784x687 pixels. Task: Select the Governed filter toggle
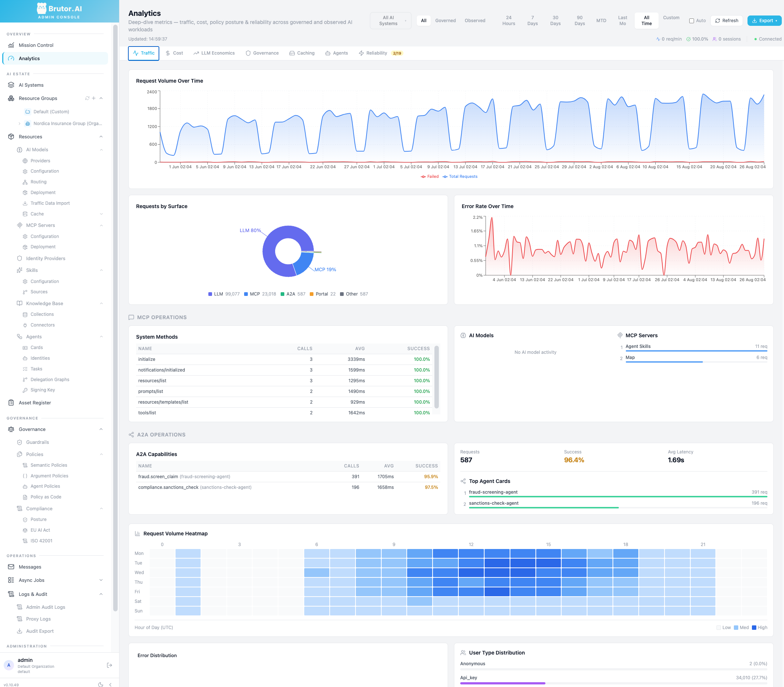[x=445, y=21]
